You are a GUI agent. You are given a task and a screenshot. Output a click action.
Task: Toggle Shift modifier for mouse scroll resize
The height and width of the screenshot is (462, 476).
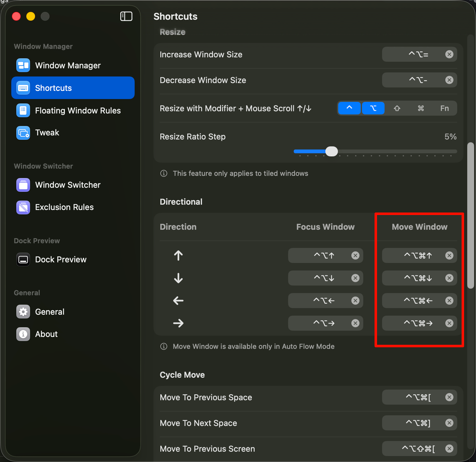click(x=397, y=108)
